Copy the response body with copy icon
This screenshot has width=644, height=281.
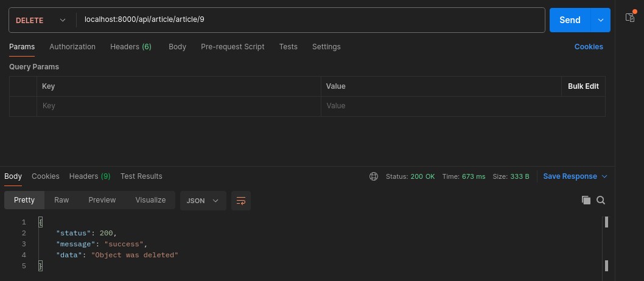click(586, 200)
